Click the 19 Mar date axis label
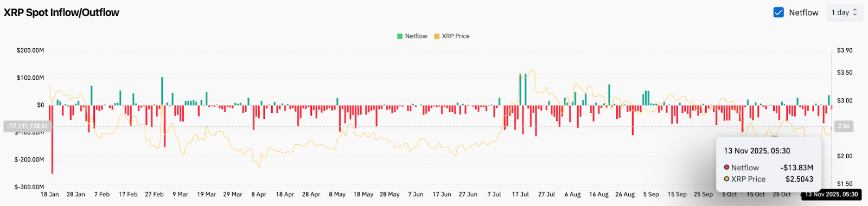The height and width of the screenshot is (206, 868). click(x=206, y=194)
